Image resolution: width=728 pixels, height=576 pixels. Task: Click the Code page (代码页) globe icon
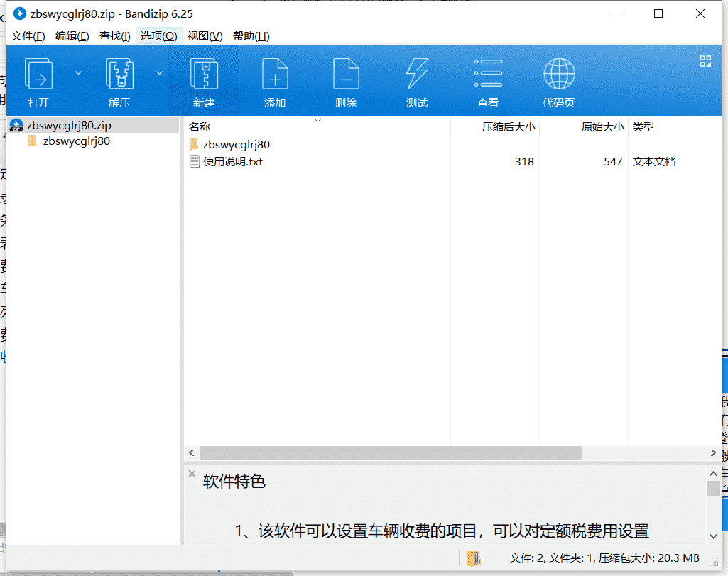tap(559, 73)
